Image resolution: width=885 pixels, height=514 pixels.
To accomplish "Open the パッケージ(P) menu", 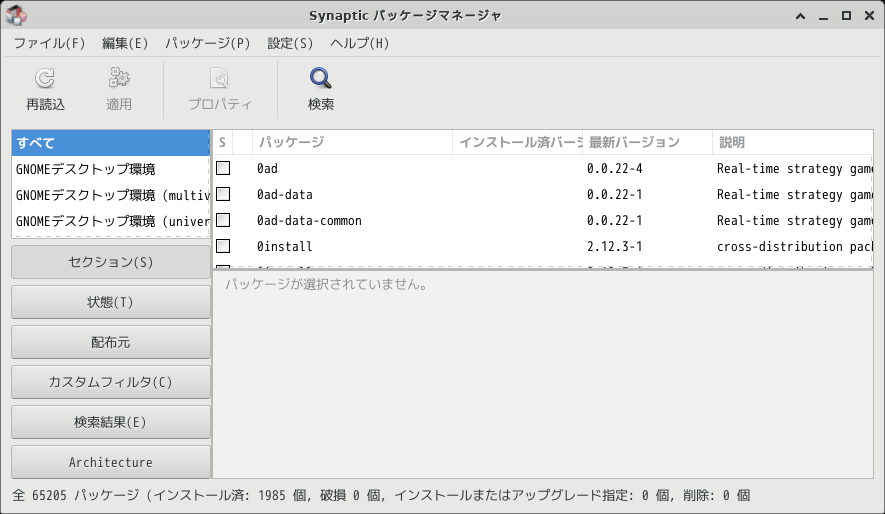I will (208, 43).
